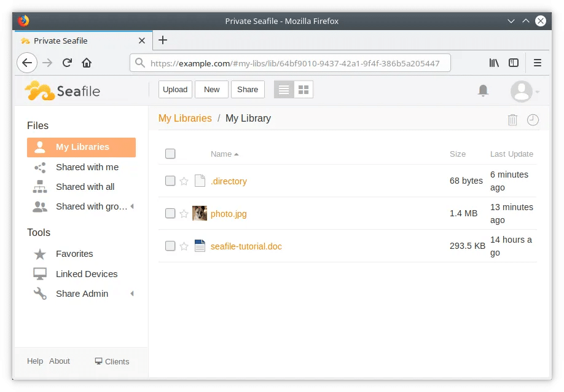Go to Shared with me
Viewport: 564px width, 392px height.
click(87, 167)
